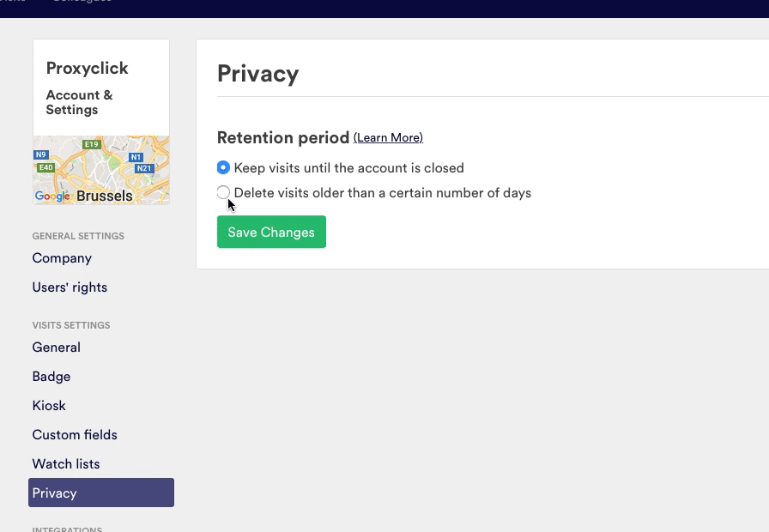Open Watch lists in the sidebar

(66, 464)
